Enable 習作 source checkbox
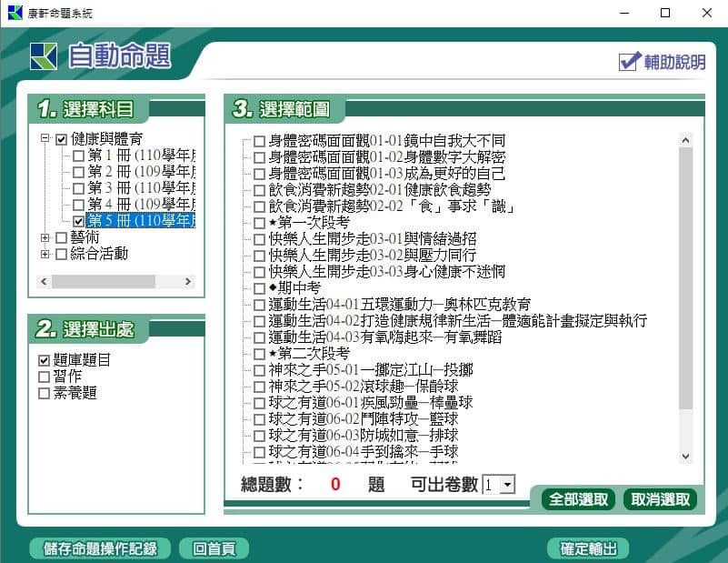The image size is (728, 563). pos(44,377)
